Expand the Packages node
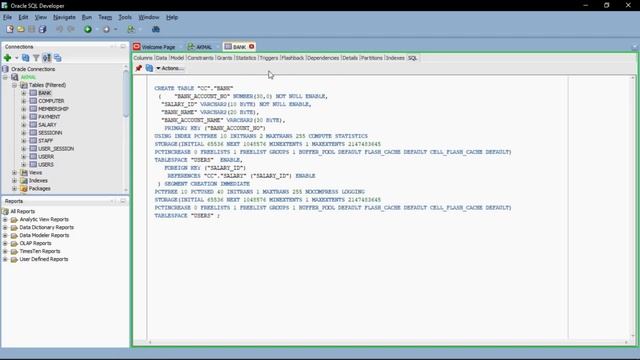The image size is (640, 360). [14, 189]
